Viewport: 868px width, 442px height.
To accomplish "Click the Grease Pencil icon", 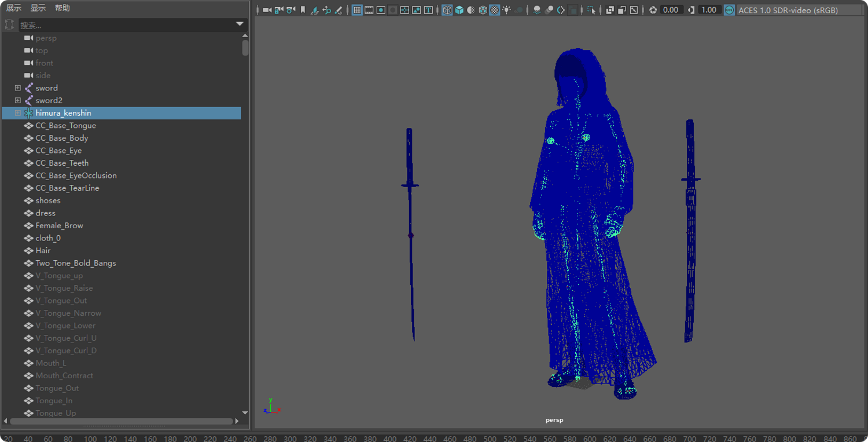I will 339,10.
